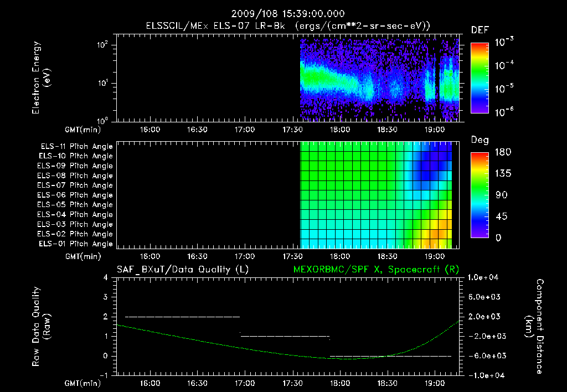The height and width of the screenshot is (392, 567).
Task: Click the 180 value on Deg scale
Action: [x=503, y=152]
